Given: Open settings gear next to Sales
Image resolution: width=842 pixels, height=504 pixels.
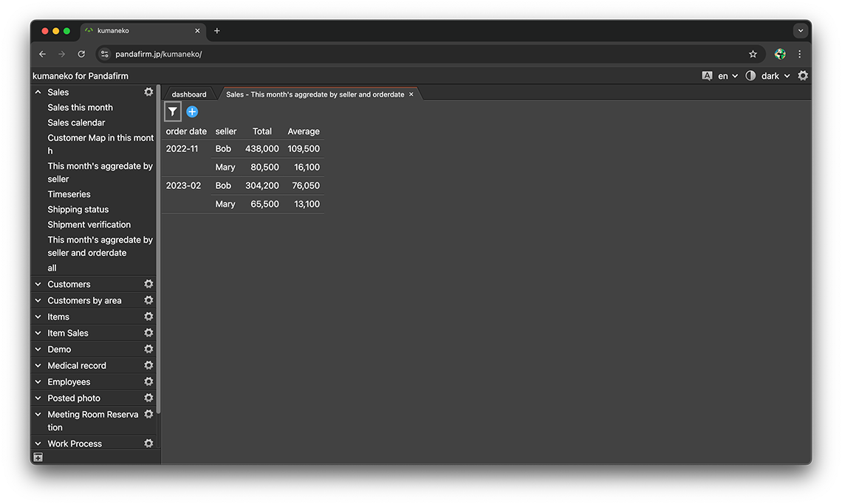Looking at the screenshot, I should (x=148, y=92).
